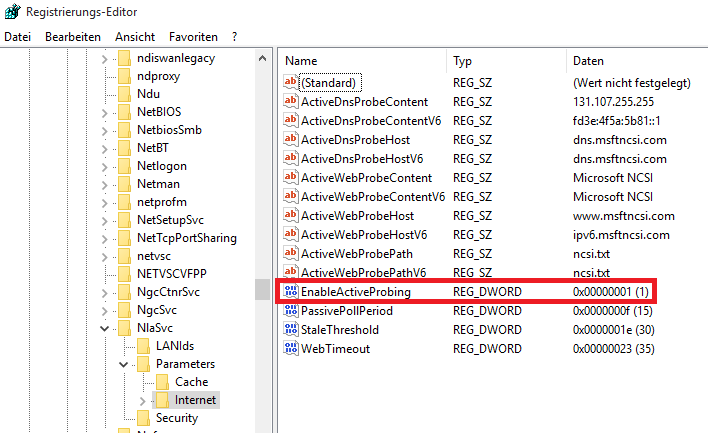Collapse the NlaSvc tree node

(104, 328)
